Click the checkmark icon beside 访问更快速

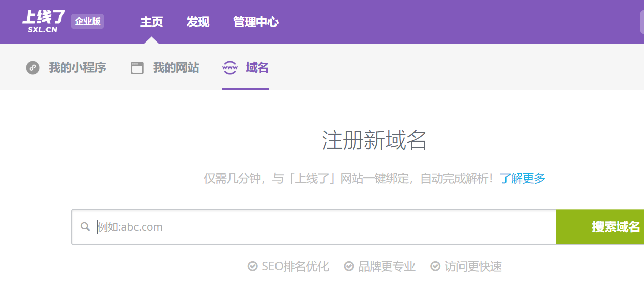point(435,266)
